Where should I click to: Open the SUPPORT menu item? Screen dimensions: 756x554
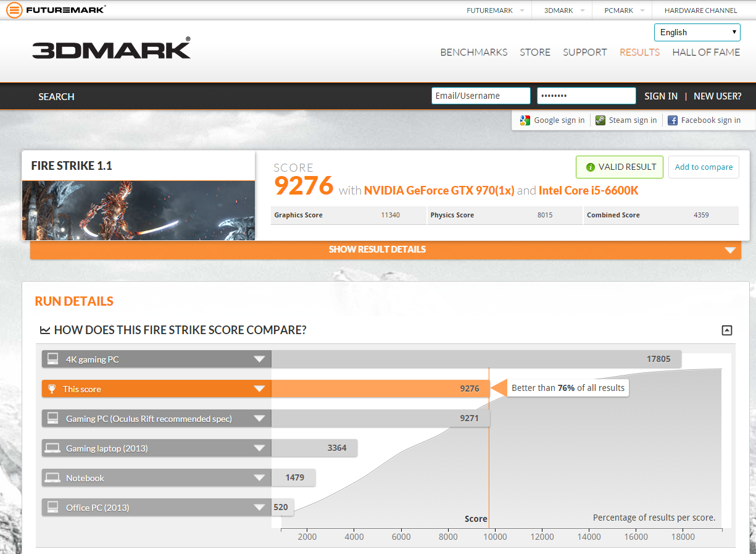pyautogui.click(x=585, y=52)
